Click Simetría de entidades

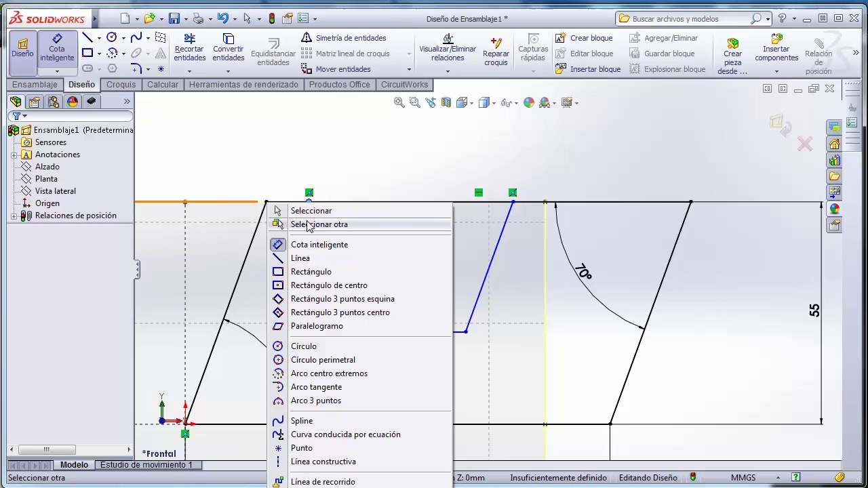[x=343, y=38]
